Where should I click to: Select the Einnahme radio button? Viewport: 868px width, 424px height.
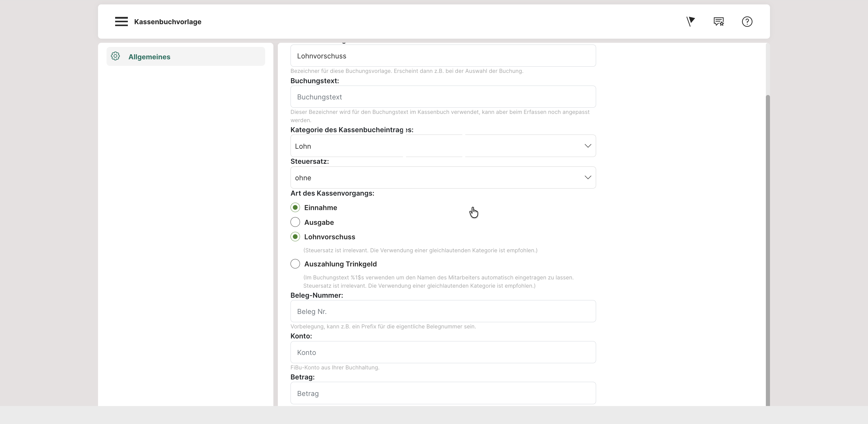coord(295,208)
